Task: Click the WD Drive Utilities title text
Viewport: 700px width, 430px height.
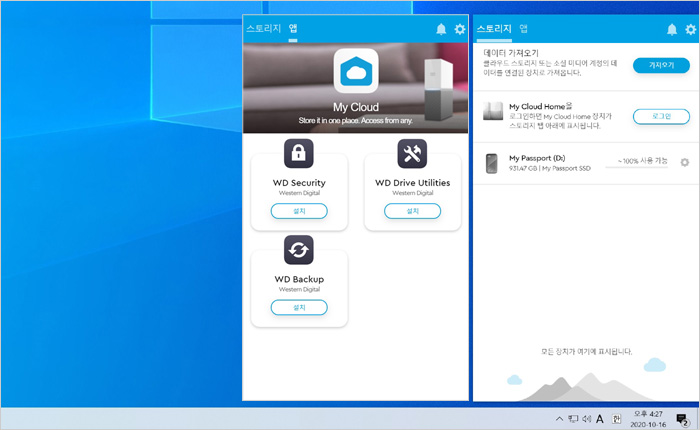Action: point(412,183)
